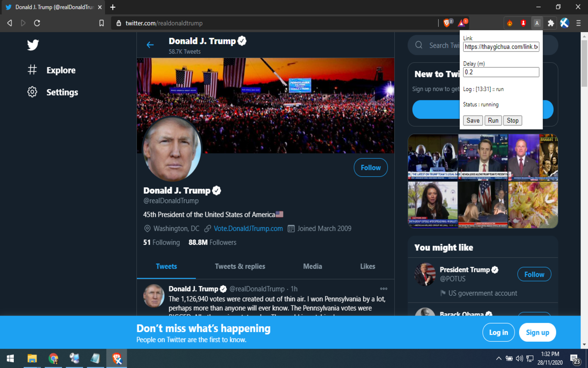Open Trump's profile avatar photo
Viewport: 588px width, 368px height.
[x=172, y=149]
